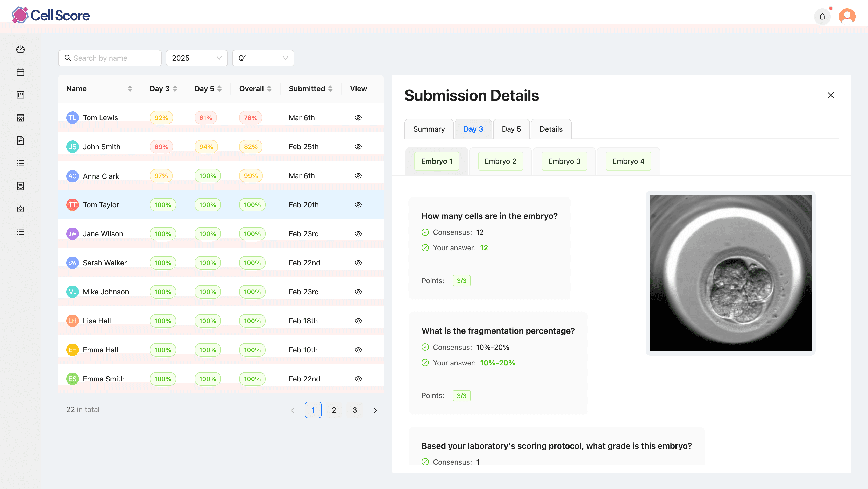Select the bulleted list sidebar icon

20,163
